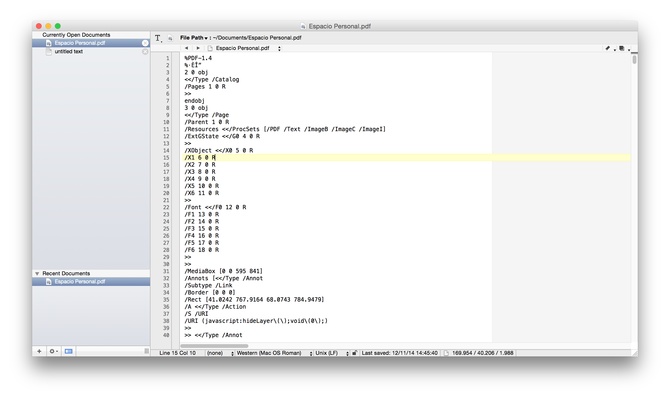
Task: Click the /Resources <</ProcSets line
Action: tap(285, 129)
